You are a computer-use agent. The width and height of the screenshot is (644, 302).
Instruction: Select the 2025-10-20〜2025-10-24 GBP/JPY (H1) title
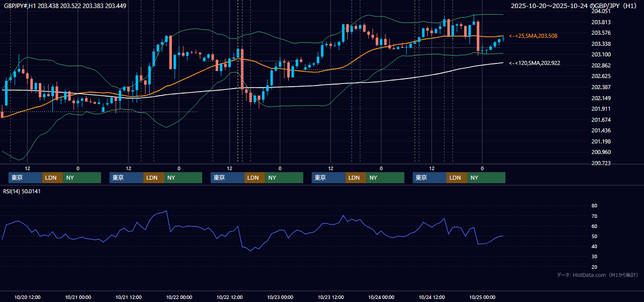point(574,6)
